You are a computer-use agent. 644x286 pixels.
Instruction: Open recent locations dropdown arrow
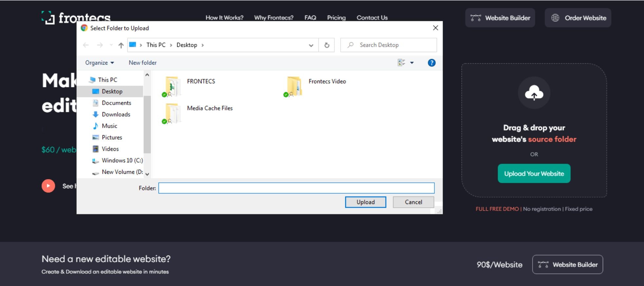[x=111, y=45]
